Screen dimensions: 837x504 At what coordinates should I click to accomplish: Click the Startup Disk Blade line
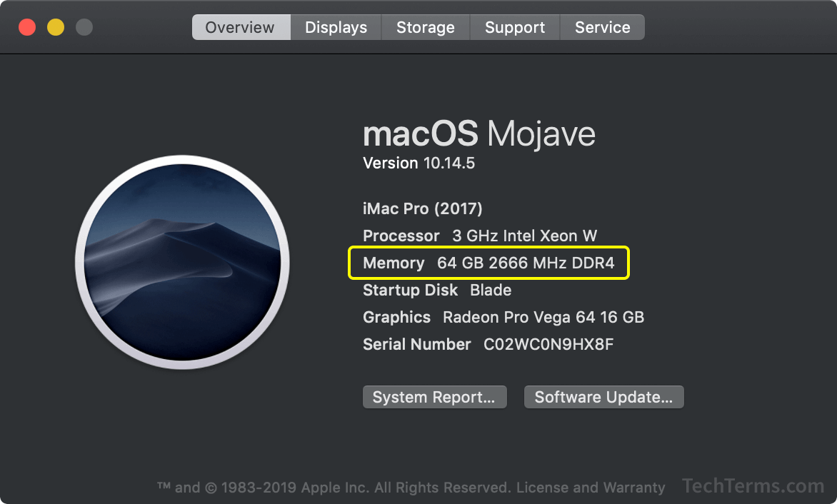(437, 290)
